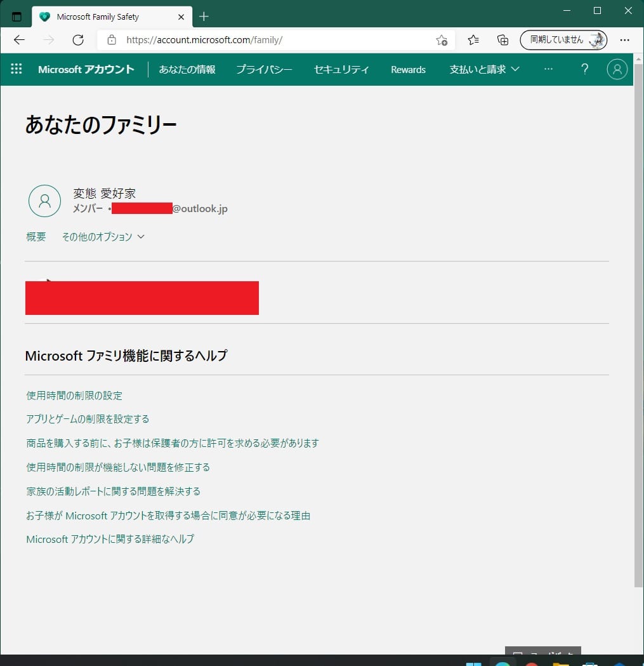Screen dimensions: 644x666
Task: Open お子様が Microsoft アカウントを取得する link
Action: pyautogui.click(x=168, y=516)
